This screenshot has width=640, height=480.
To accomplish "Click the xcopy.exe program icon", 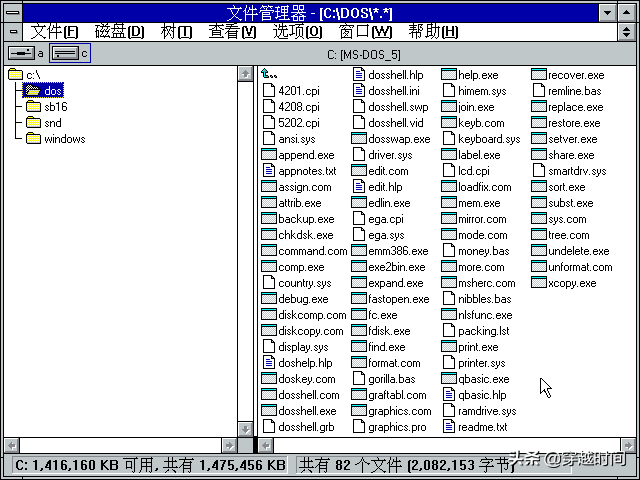I will point(539,282).
